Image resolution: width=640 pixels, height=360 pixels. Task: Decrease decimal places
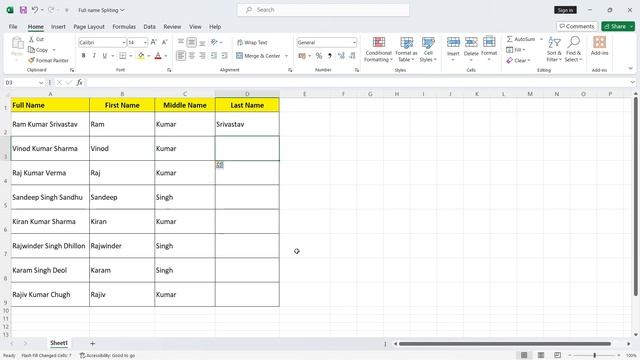[352, 56]
